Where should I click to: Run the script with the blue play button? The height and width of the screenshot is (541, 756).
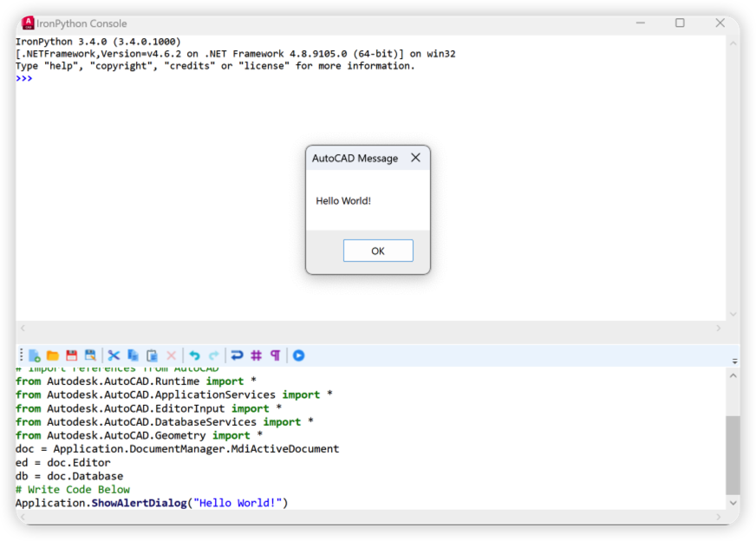click(298, 355)
